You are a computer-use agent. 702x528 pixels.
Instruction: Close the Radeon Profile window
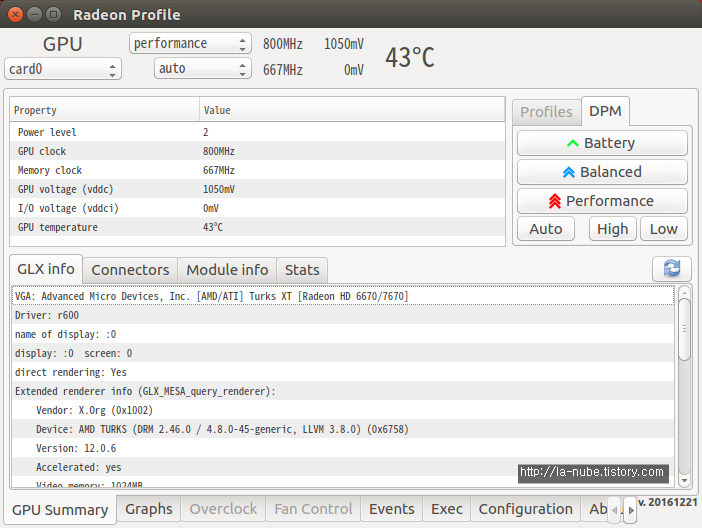15,14
